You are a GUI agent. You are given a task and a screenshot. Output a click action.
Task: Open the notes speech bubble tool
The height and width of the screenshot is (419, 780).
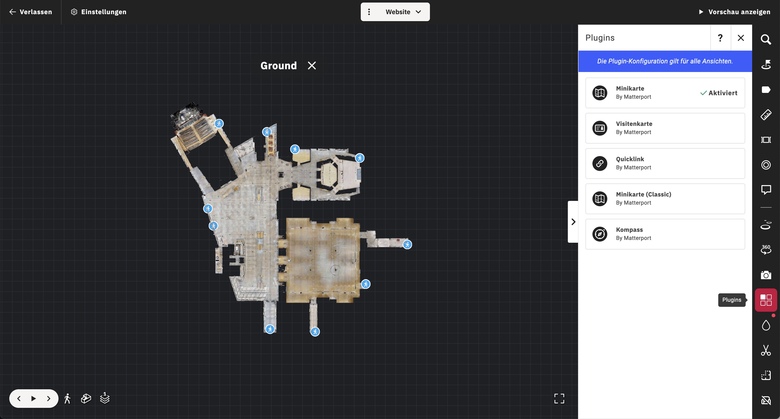766,190
